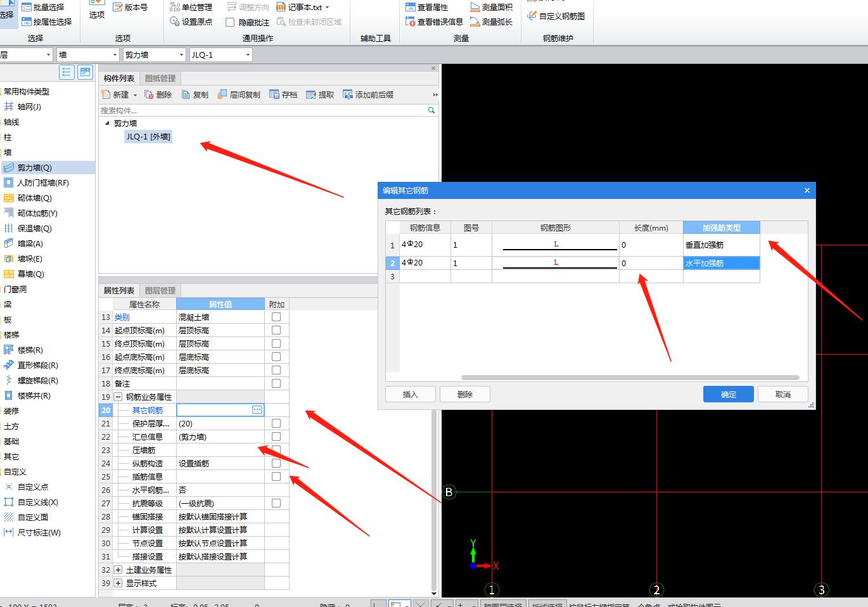Click 确定 in 编辑其它钢筋 dialog

pos(729,394)
